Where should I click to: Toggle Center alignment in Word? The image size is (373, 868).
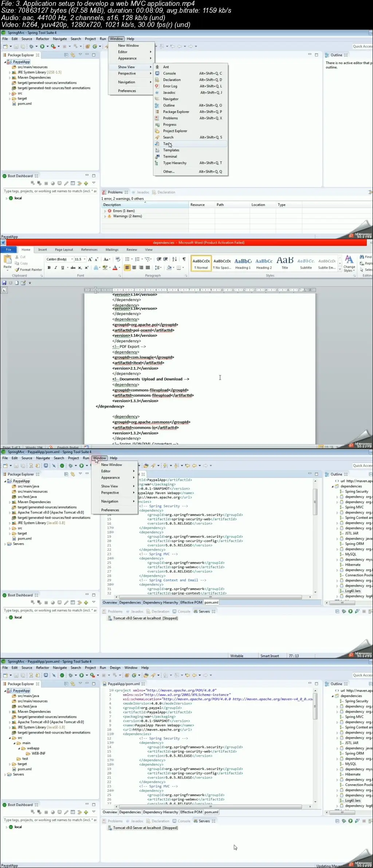[x=134, y=268]
